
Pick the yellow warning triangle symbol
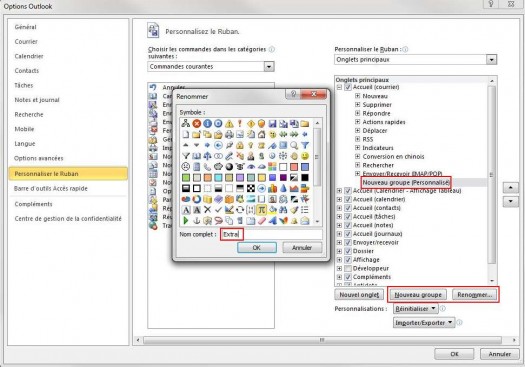pos(229,124)
